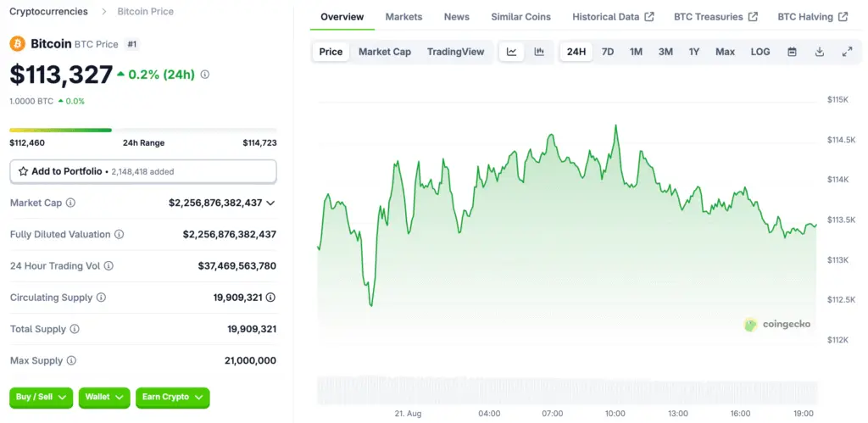Expand the Market Cap chevron

[270, 203]
